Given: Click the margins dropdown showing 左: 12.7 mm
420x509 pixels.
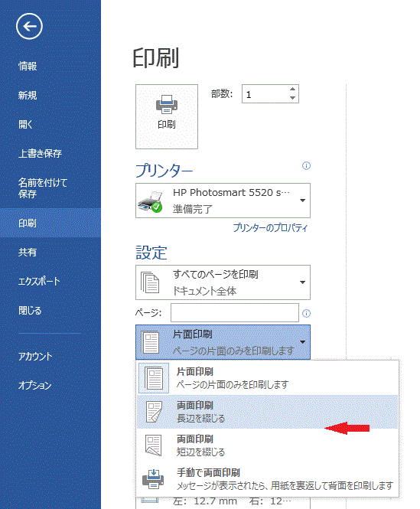Looking at the screenshot, I should [x=223, y=503].
